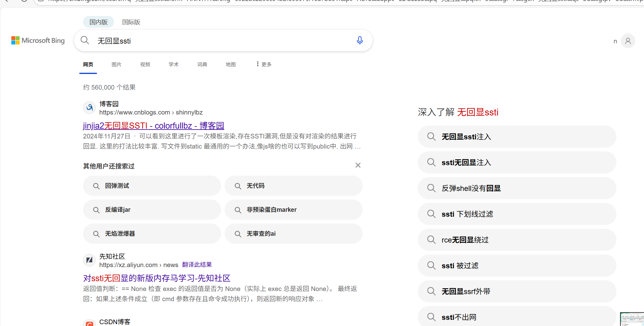Switch to 国内版 search mode
The image size is (644, 326).
pyautogui.click(x=98, y=22)
